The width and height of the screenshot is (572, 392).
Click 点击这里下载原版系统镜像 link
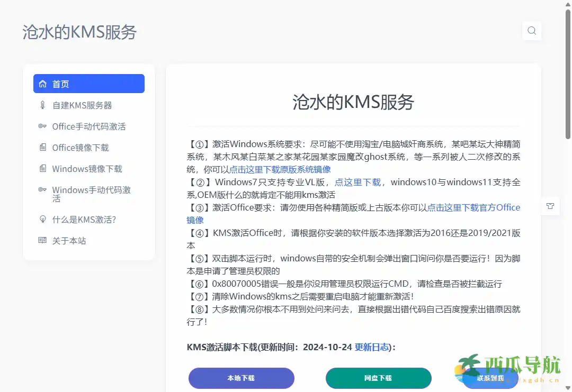[x=280, y=169]
